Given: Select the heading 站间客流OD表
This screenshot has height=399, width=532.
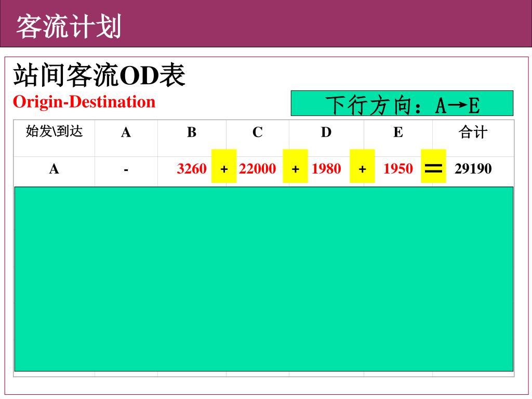Looking at the screenshot, I should [99, 75].
